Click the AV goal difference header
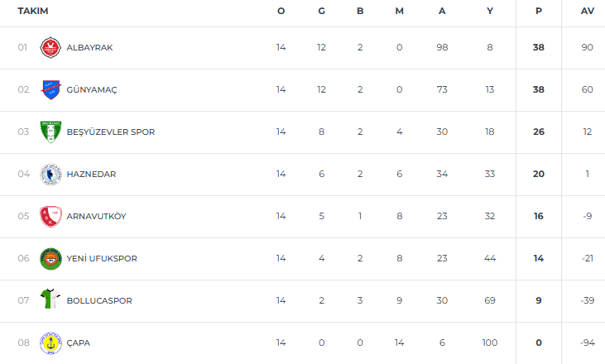This screenshot has width=605, height=364. coord(588,11)
